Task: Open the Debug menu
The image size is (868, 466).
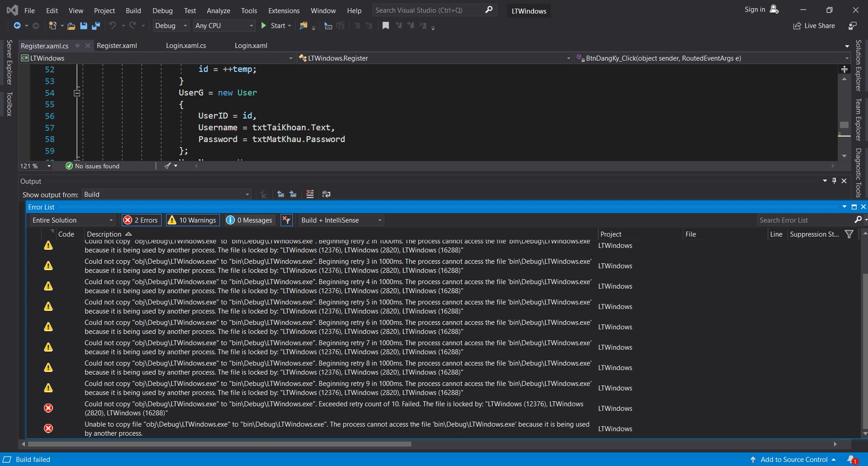Action: coord(162,10)
